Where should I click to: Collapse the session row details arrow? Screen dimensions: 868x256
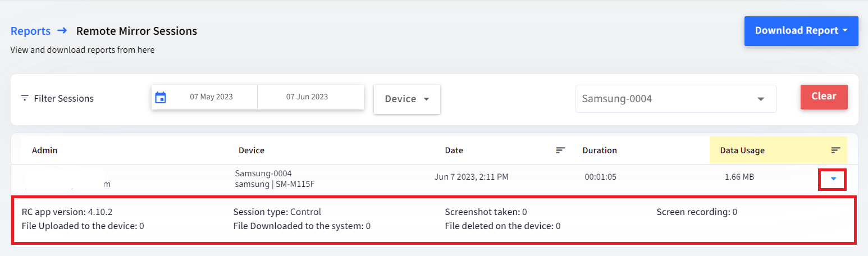833,179
